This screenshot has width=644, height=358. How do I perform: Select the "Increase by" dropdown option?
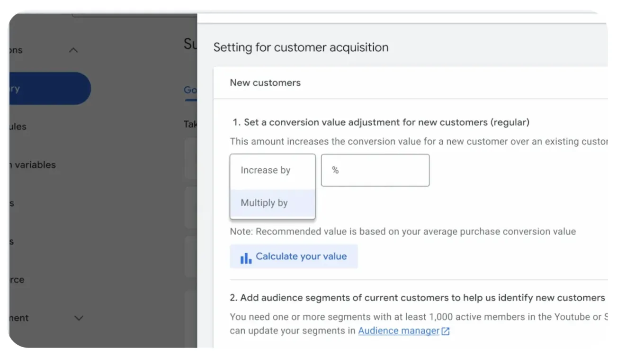pyautogui.click(x=273, y=170)
